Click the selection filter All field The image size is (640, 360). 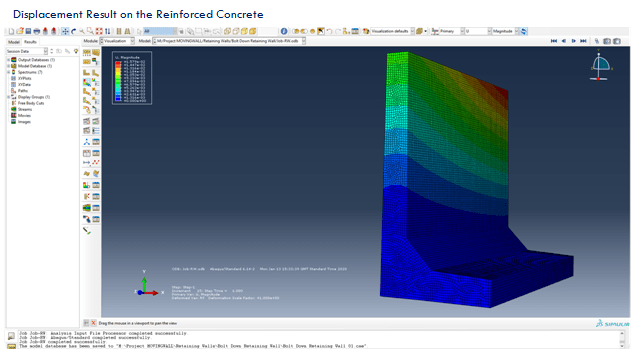point(159,31)
